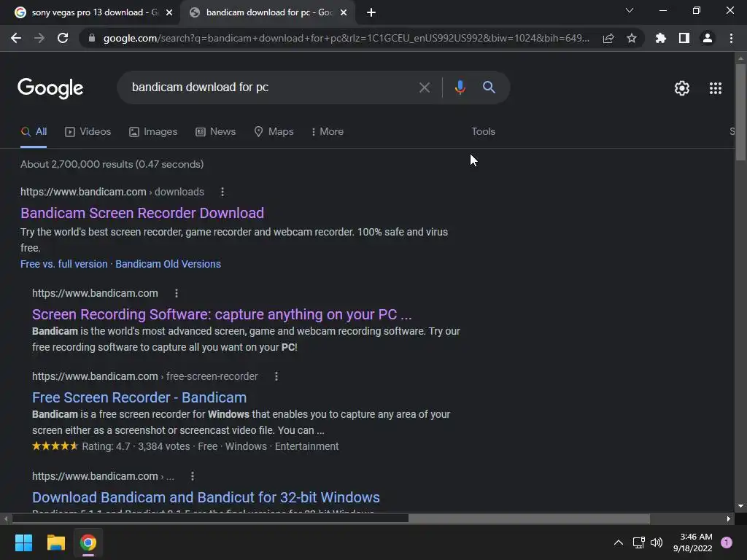Close the bandicam download for pc tab

[344, 12]
